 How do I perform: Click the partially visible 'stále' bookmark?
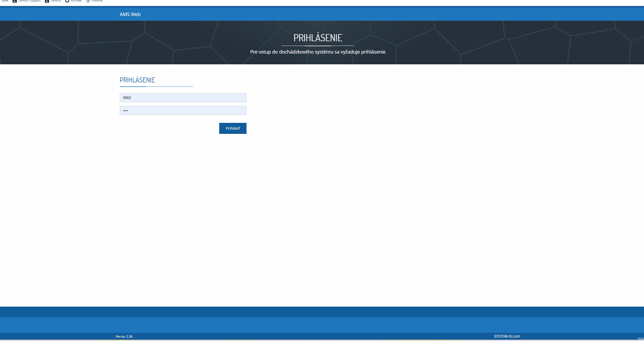click(x=5, y=1)
